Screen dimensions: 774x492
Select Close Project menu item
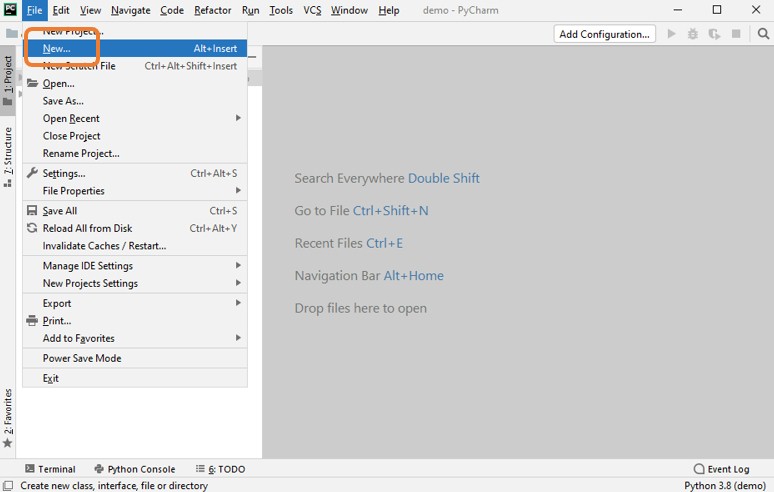(x=135, y=136)
